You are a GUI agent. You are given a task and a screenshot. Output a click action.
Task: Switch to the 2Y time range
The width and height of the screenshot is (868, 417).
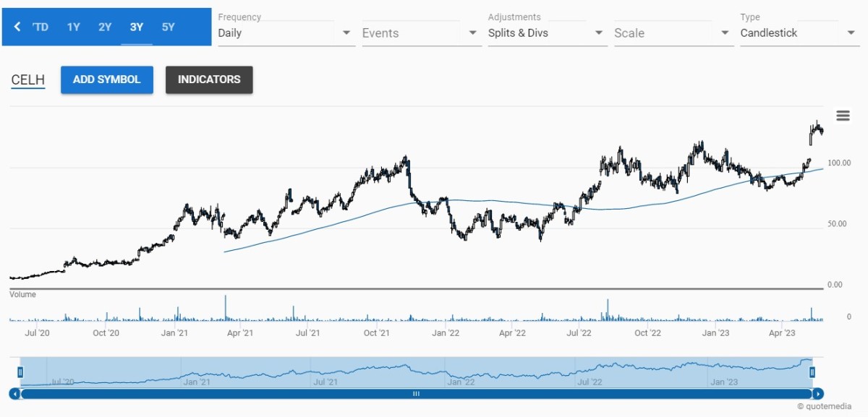click(105, 27)
